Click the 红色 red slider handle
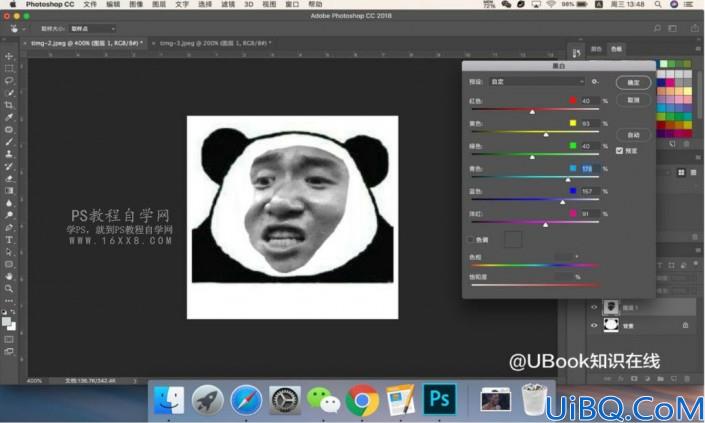 pyautogui.click(x=532, y=111)
